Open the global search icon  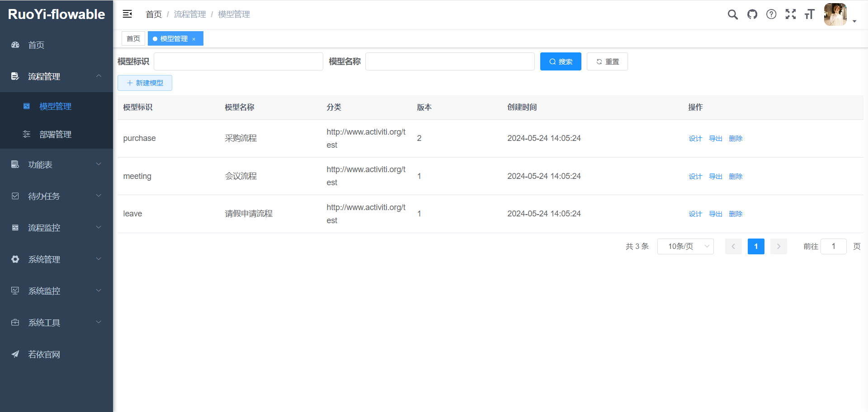click(x=732, y=14)
